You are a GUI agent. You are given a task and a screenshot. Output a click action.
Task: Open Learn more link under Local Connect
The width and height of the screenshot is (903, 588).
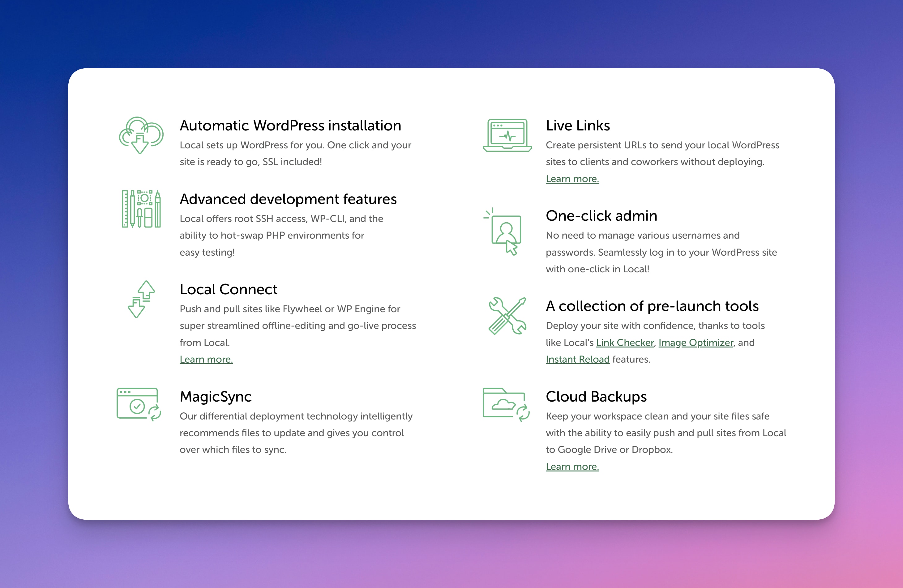coord(206,359)
